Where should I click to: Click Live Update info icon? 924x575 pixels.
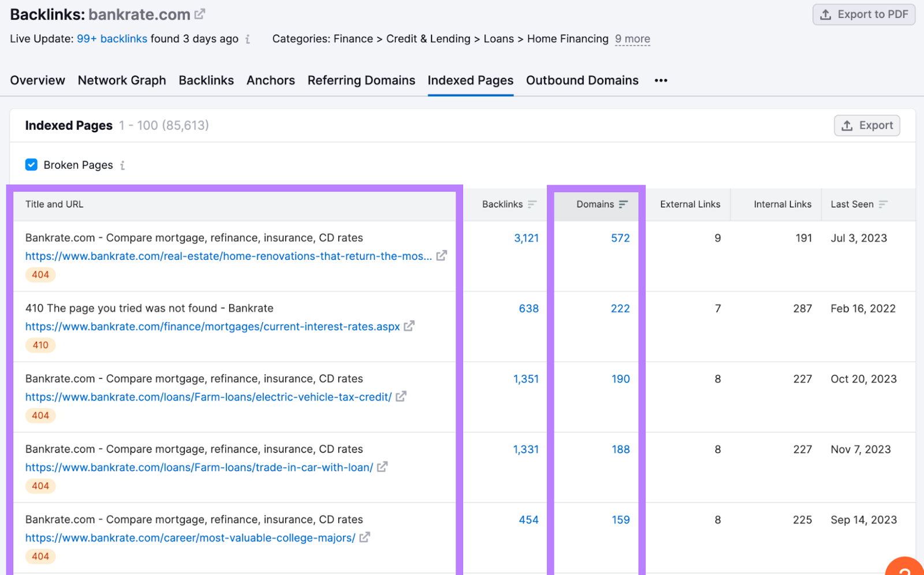[248, 39]
